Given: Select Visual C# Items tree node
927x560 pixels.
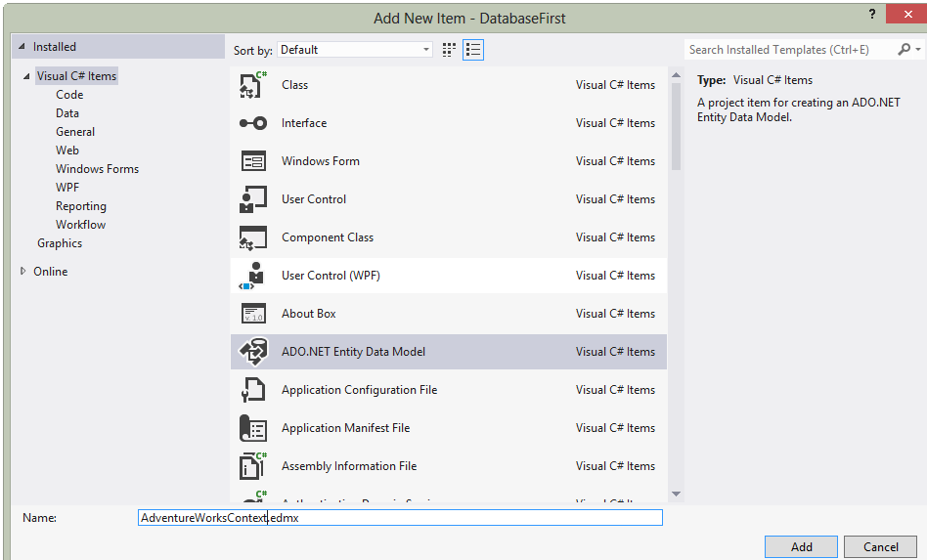Looking at the screenshot, I should 77,76.
